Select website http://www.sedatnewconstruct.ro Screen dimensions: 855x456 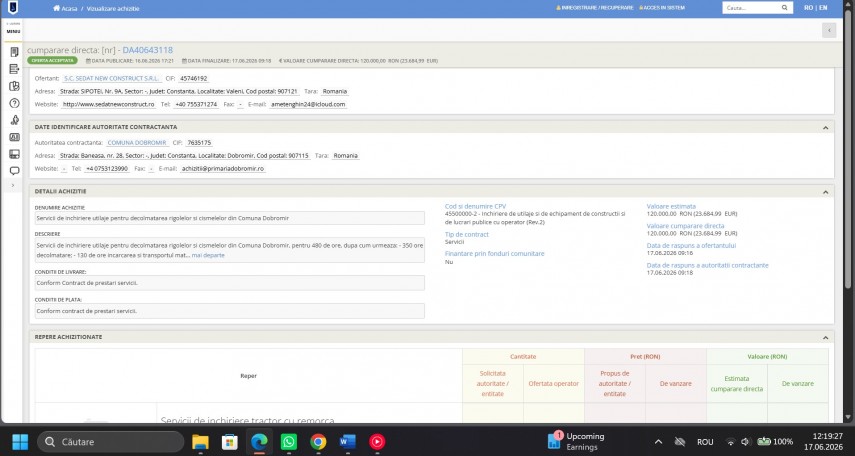109,104
